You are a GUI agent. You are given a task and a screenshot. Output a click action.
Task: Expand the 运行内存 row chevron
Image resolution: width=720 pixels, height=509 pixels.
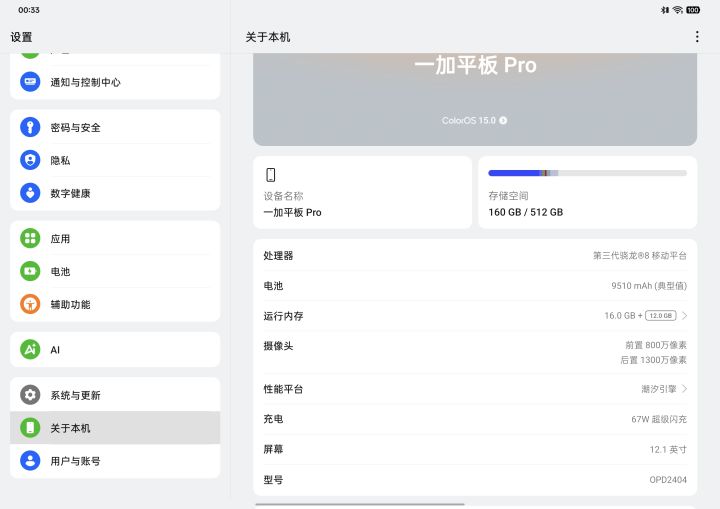click(x=684, y=316)
